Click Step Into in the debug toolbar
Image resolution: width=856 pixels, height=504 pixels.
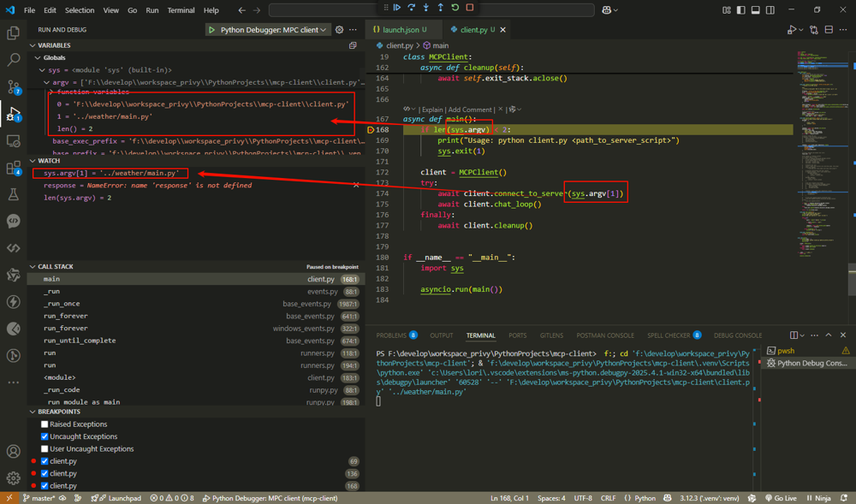pos(426,8)
